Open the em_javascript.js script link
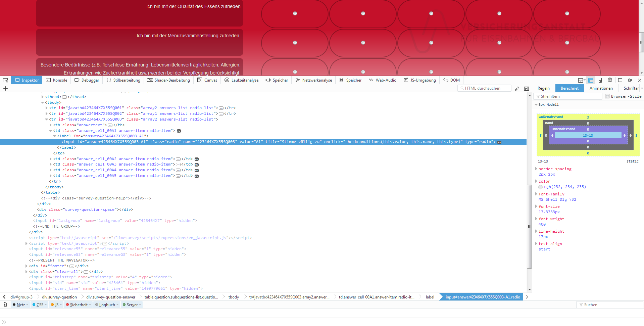Screen dimensions: 644x326 tap(169, 238)
